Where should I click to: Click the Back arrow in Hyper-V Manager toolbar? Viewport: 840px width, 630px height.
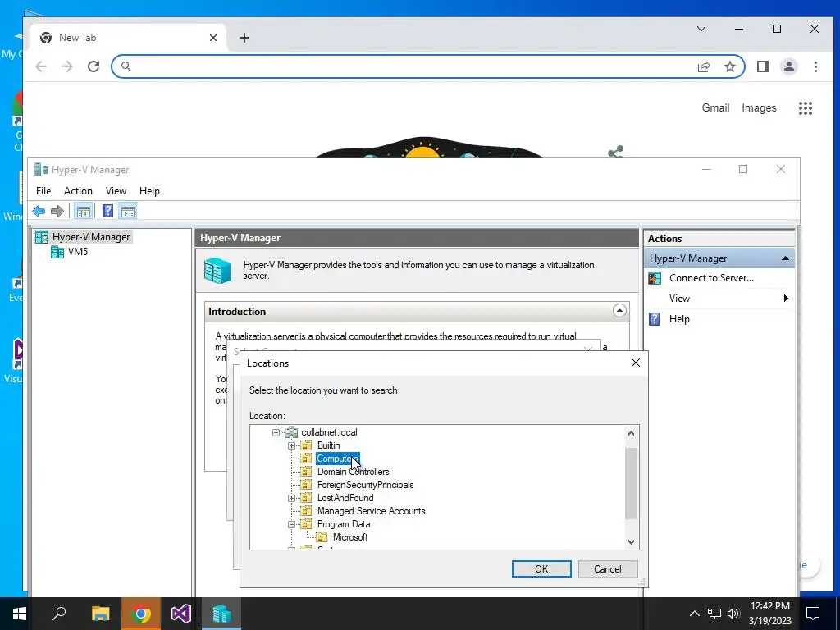point(39,211)
